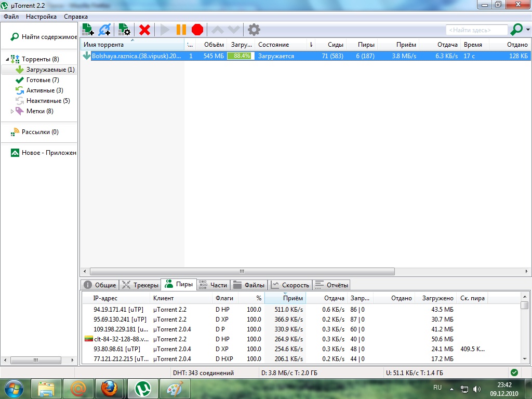Switch to the Скорость tab
Screen dimensions: 532x399
[290, 285]
